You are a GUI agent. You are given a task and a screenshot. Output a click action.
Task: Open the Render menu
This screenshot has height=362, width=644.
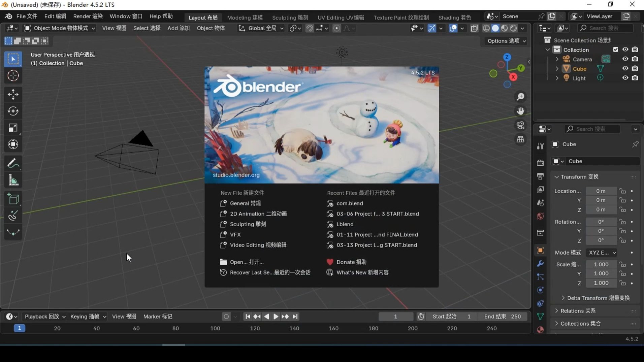click(88, 16)
